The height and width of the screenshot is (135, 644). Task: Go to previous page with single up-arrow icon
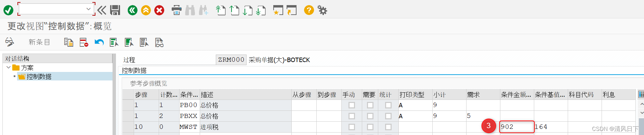coord(234,10)
